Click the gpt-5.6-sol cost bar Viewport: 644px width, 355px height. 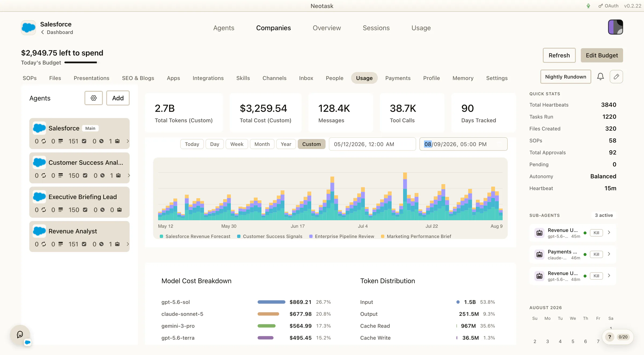(271, 302)
